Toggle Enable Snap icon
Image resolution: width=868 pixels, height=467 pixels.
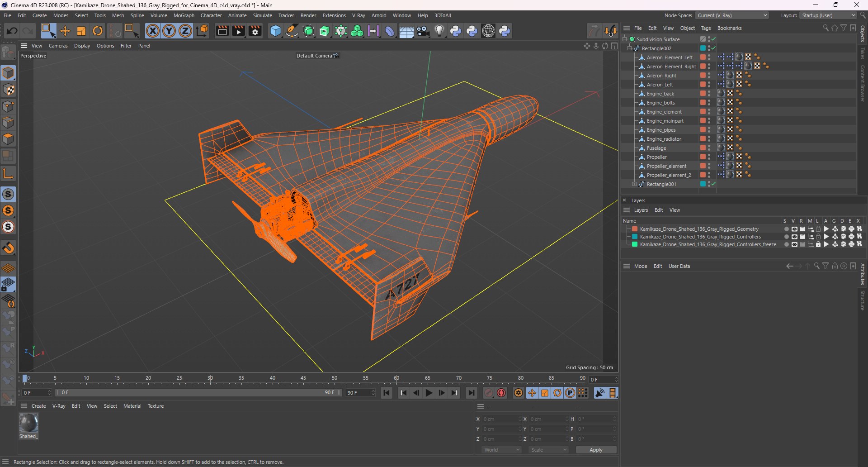coord(8,194)
